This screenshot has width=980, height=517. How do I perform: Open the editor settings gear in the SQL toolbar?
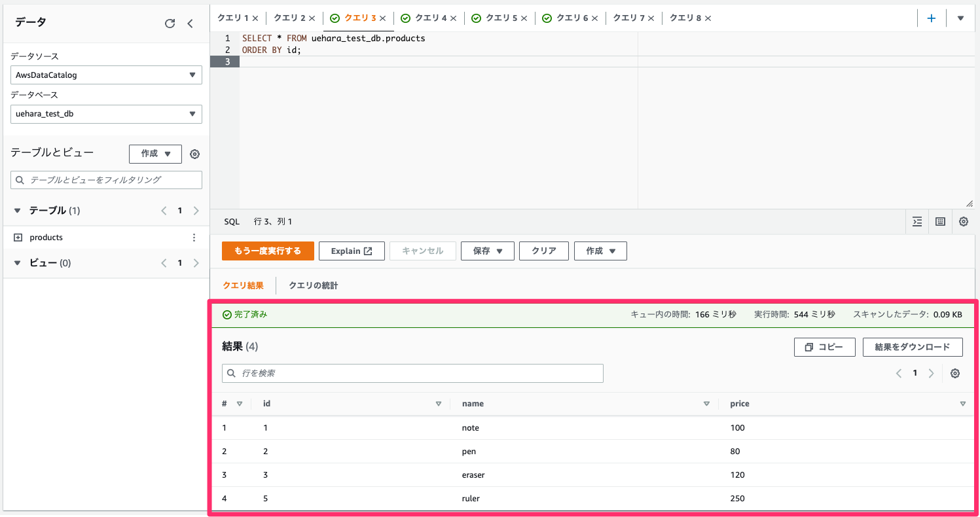[963, 222]
